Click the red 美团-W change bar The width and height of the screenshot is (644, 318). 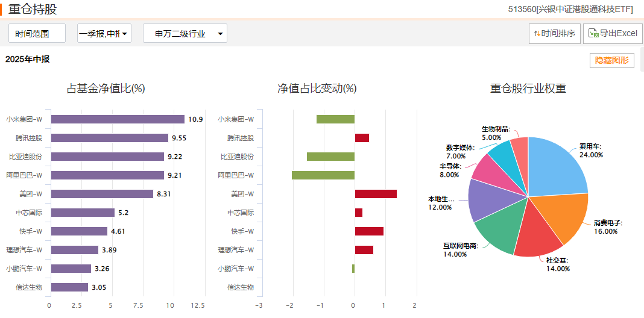[x=376, y=194]
